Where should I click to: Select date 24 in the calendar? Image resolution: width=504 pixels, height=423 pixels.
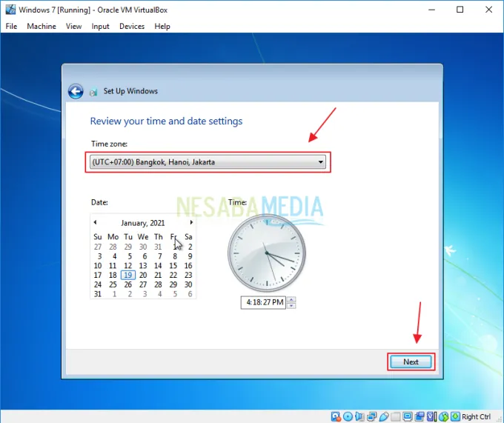98,284
